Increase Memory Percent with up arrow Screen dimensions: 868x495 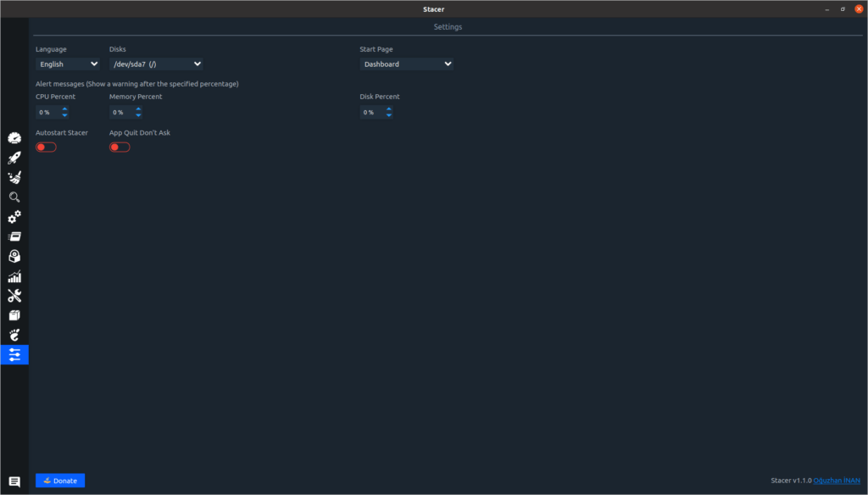[138, 109]
